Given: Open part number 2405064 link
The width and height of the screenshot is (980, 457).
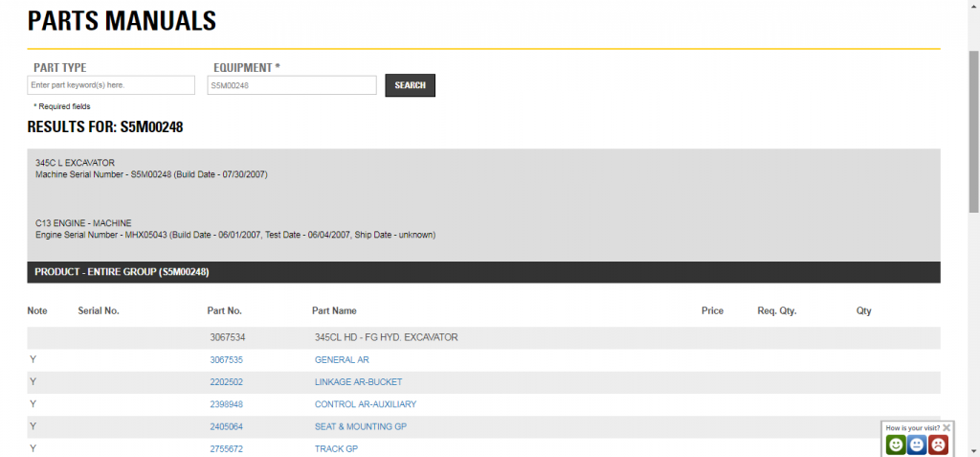Looking at the screenshot, I should [x=226, y=427].
